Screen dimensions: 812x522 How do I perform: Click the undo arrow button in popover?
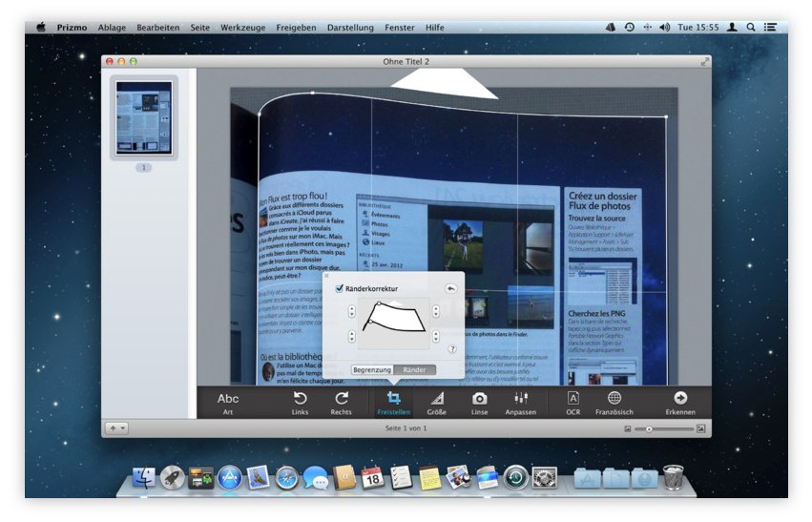pos(450,288)
